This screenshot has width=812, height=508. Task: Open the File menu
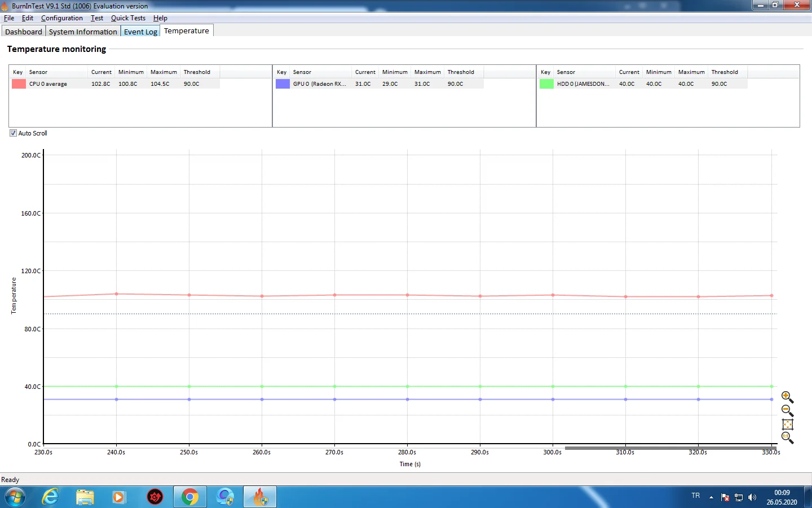point(9,18)
